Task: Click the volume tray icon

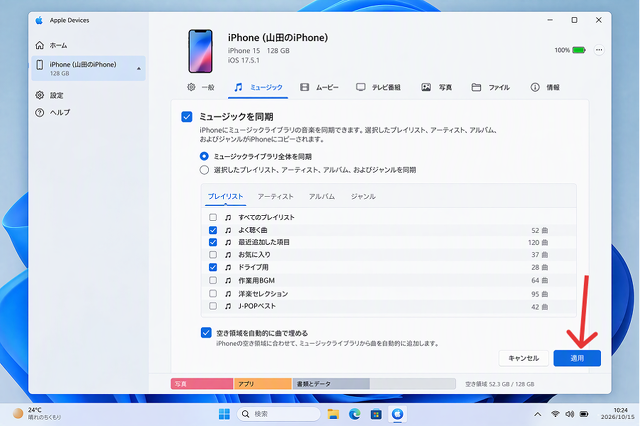Action: tap(570, 414)
